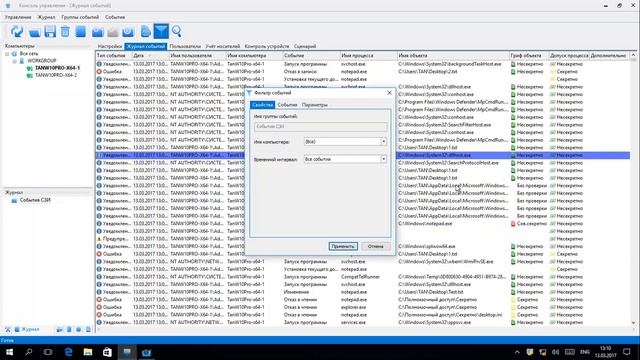
Task: Click the network computers icon in bottom strip
Action: [x=60, y=329]
